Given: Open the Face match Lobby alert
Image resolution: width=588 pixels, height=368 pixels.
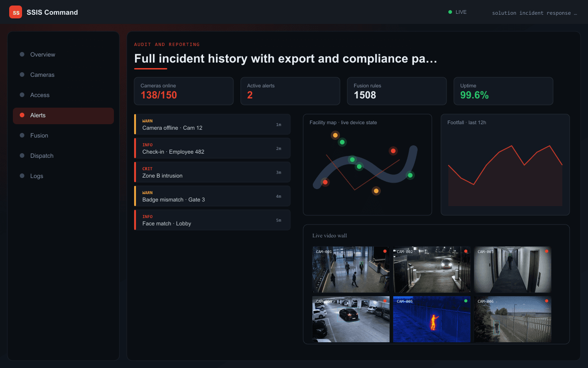Looking at the screenshot, I should (x=212, y=220).
